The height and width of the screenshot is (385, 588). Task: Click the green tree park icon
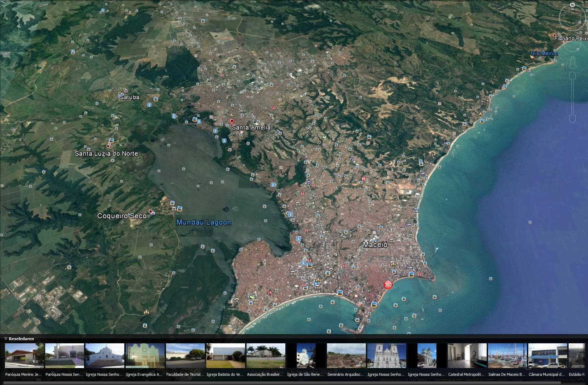343,141
